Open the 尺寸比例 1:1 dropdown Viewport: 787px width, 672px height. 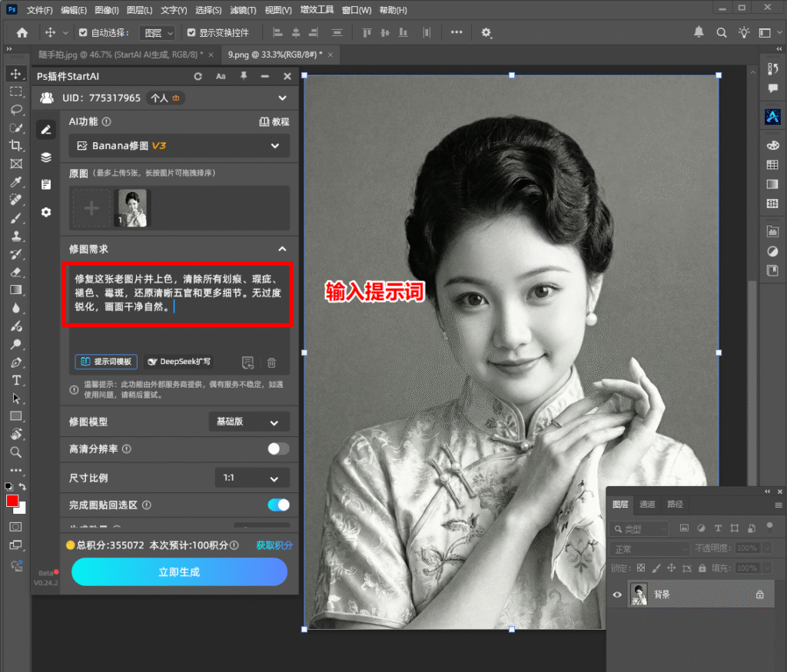coord(252,478)
